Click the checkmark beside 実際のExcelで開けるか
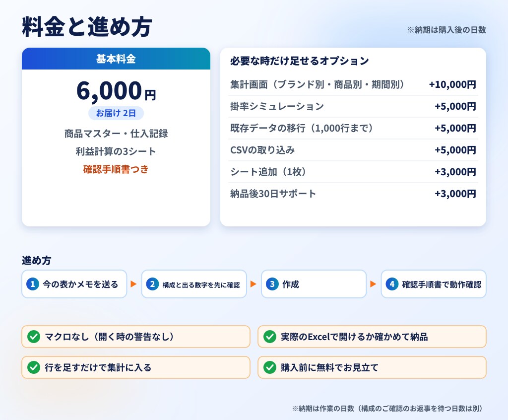The image size is (508, 420). 270,337
